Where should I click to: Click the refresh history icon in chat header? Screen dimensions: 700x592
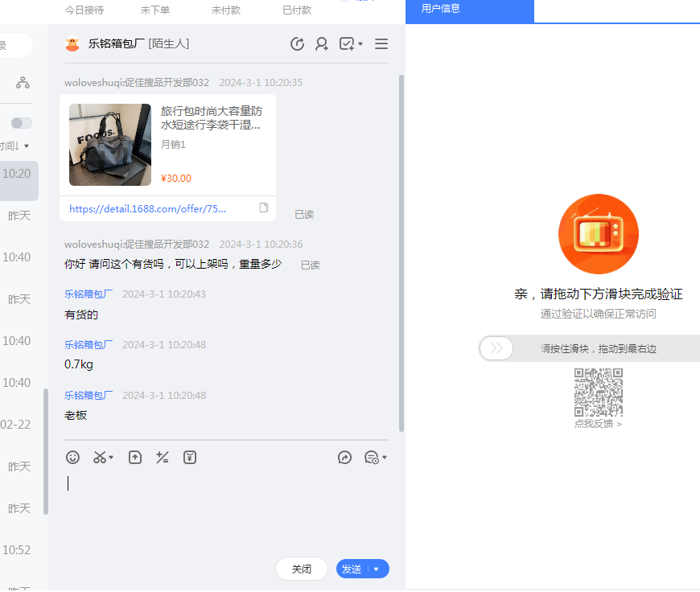point(298,44)
